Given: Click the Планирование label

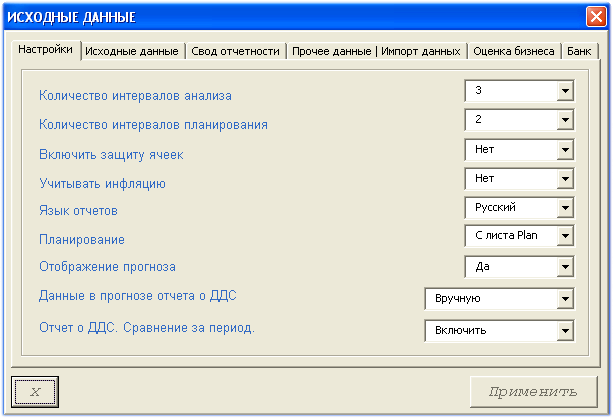Looking at the screenshot, I should click(x=82, y=240).
